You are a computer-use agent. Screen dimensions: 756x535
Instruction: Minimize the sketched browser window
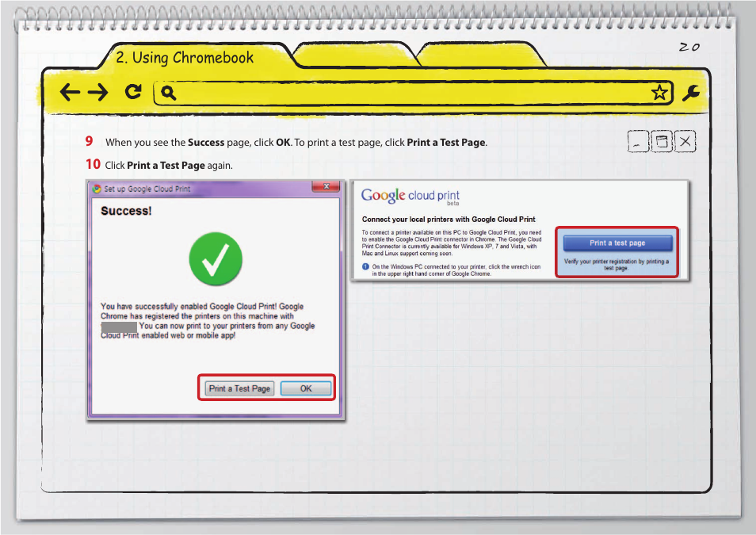(638, 141)
